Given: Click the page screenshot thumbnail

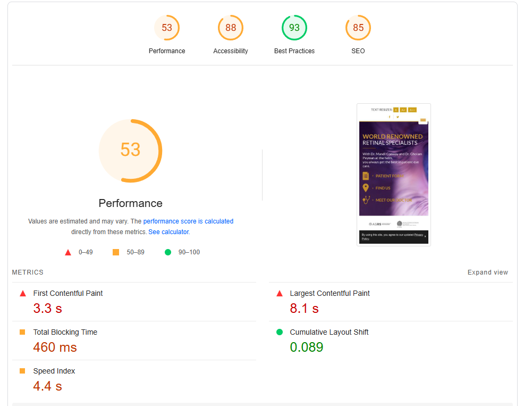Looking at the screenshot, I should pos(394,175).
